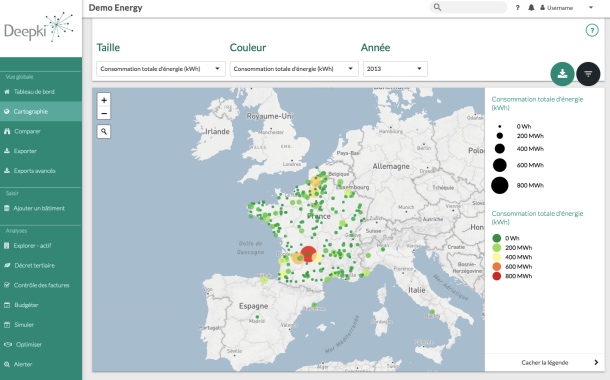
Task: Expand the Couleur dropdown
Action: 294,69
